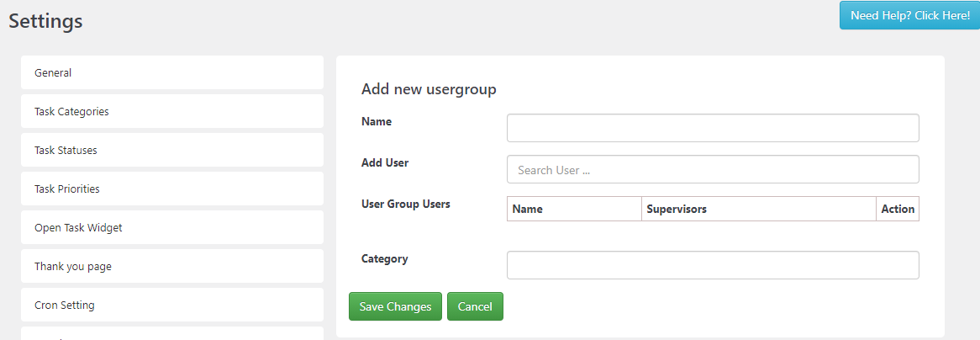Click the Name column header in users table
The height and width of the screenshot is (340, 980).
tap(574, 210)
